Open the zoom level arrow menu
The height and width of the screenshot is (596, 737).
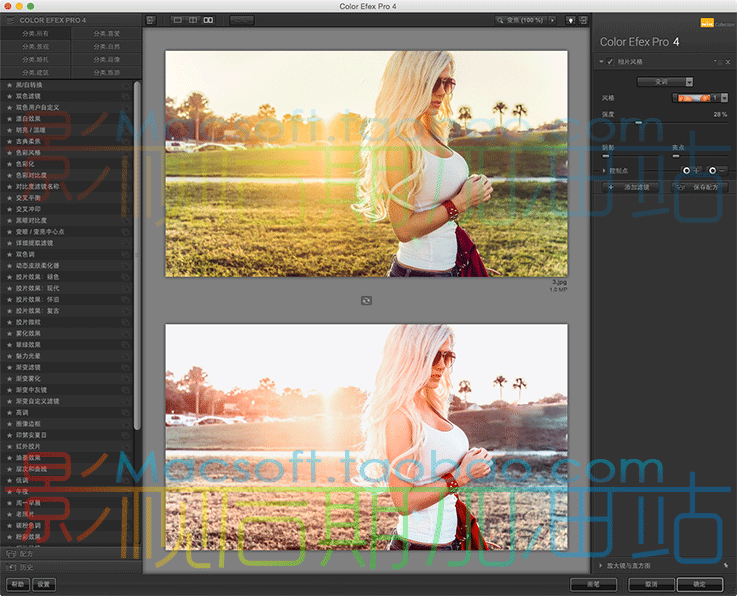(552, 20)
